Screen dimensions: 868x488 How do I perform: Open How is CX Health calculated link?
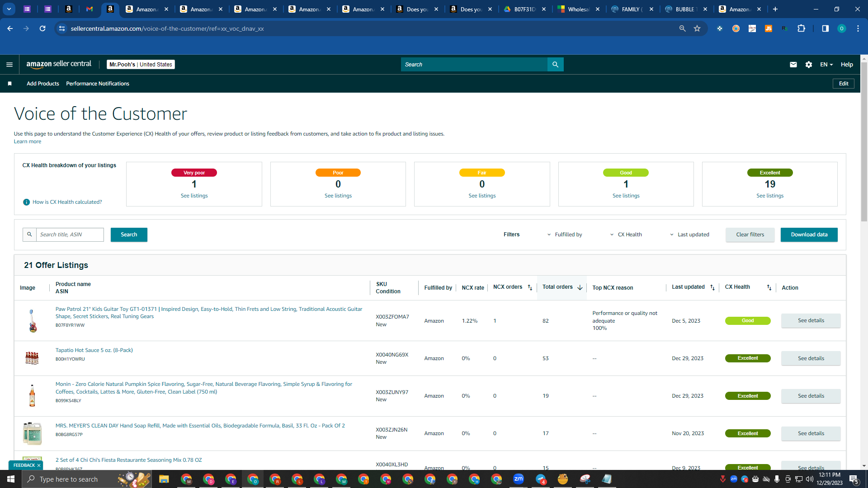click(67, 202)
